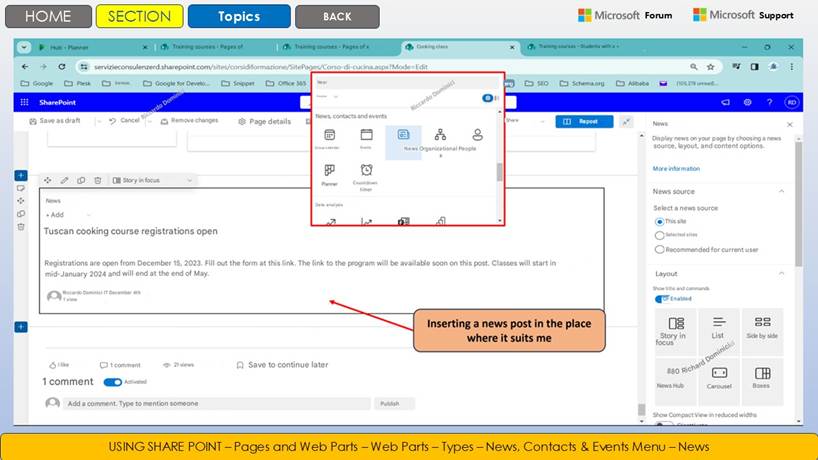Screen dimensions: 818x460
Task: Toggle the comments Activated switch
Action: tap(112, 382)
